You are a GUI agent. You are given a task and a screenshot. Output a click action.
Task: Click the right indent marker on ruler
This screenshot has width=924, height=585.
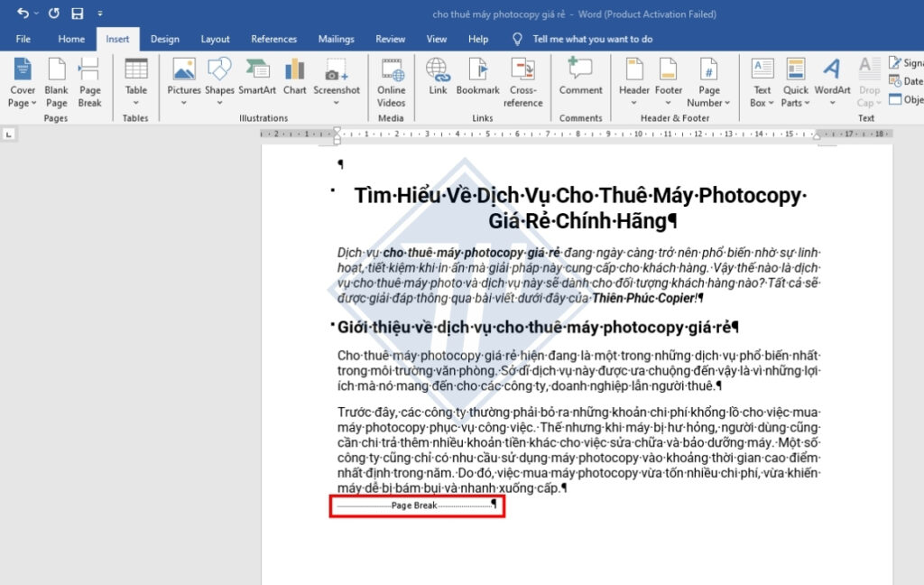click(x=817, y=136)
